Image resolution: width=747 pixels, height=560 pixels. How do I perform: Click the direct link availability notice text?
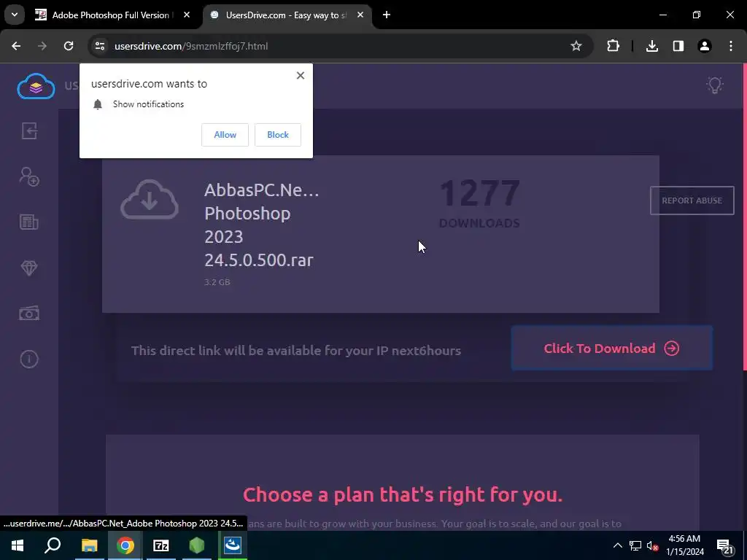[296, 351]
